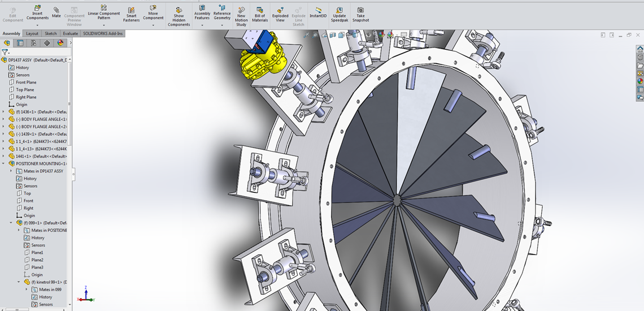Expand BODY FLANGE ANGLE<1> node
This screenshot has height=311, width=644.
(x=4, y=119)
